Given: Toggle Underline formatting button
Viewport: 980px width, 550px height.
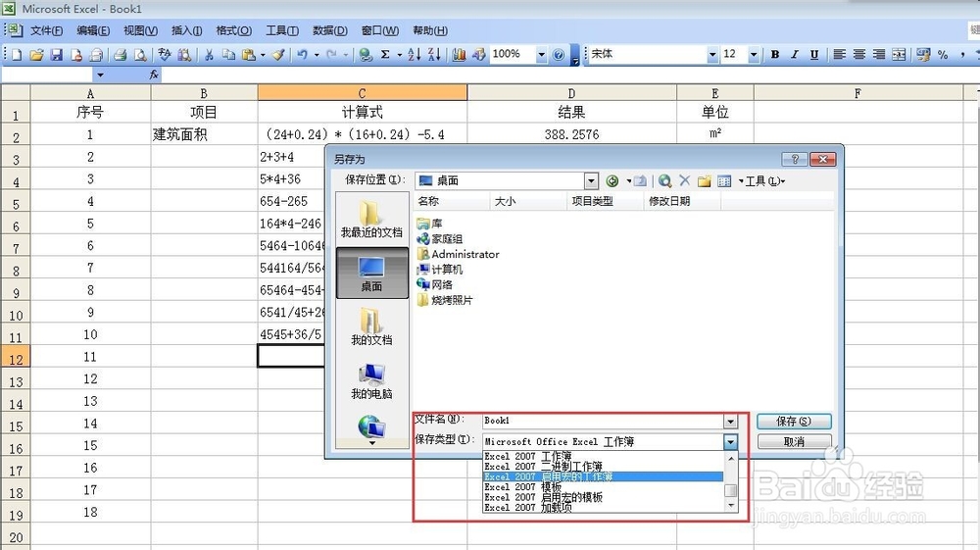Looking at the screenshot, I should click(x=813, y=55).
